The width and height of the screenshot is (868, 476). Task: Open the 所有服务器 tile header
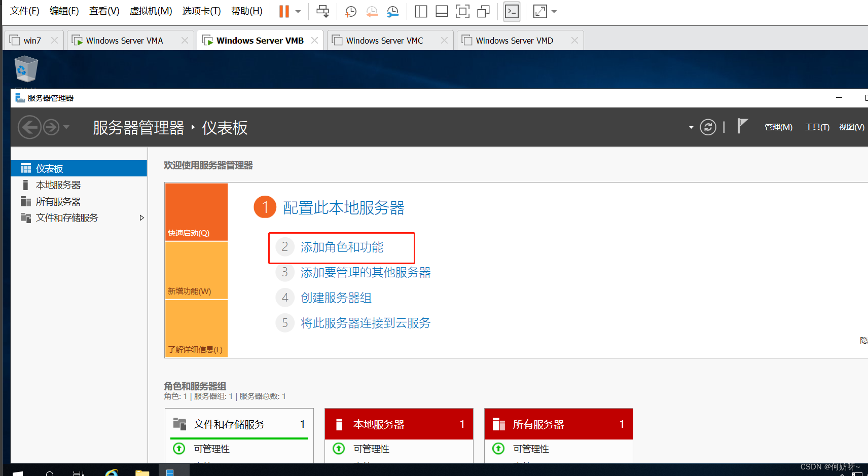559,424
